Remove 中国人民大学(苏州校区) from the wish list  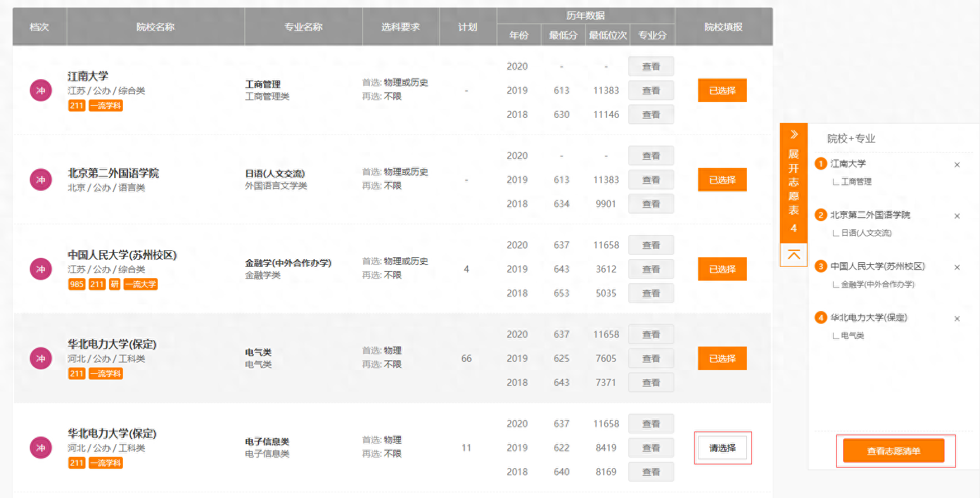pos(957,267)
